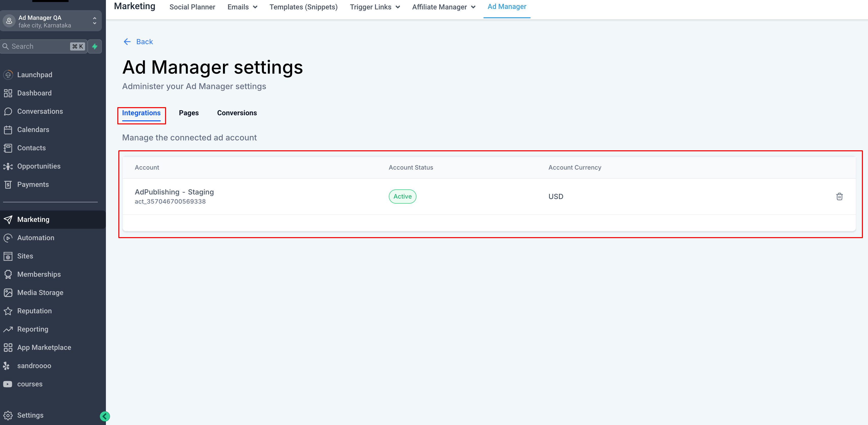Open Opportunities in the sidebar
This screenshot has width=868, height=425.
pos(39,166)
